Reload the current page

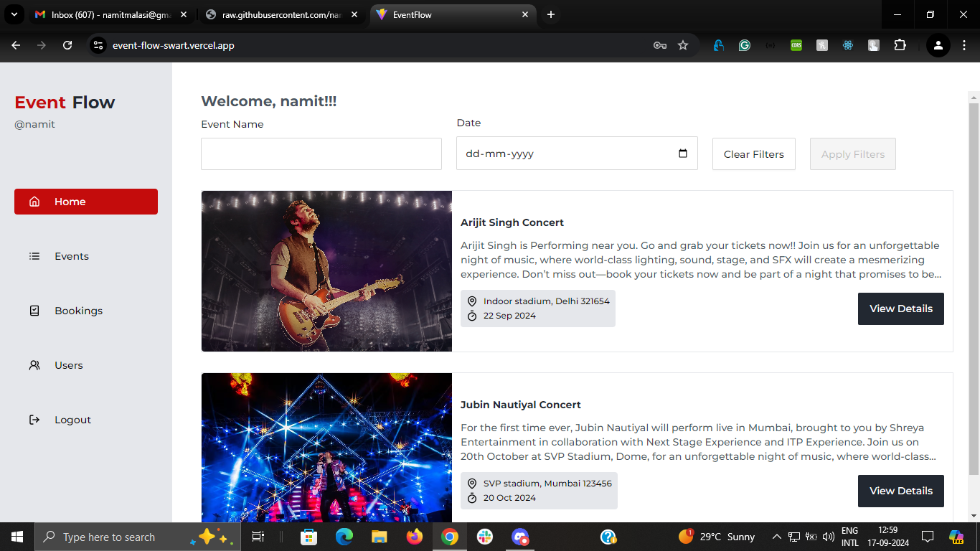pos(67,45)
